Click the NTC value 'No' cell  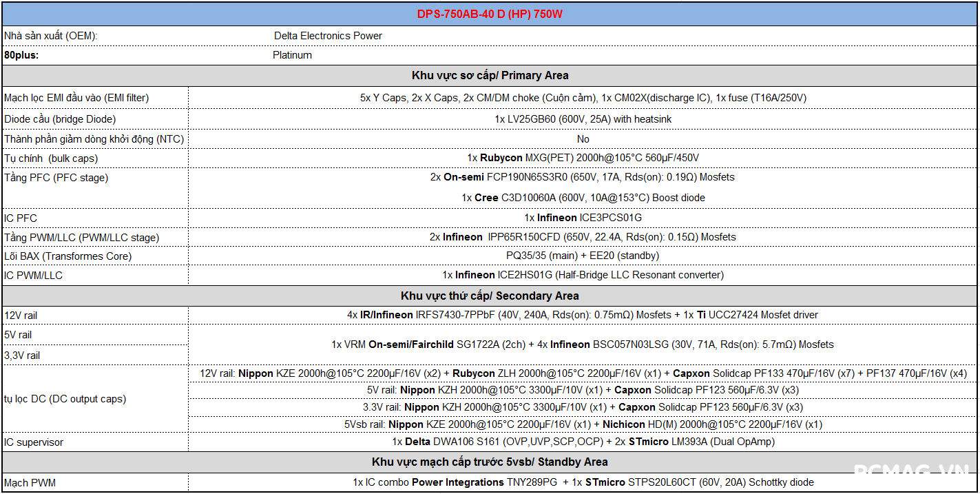coord(583,139)
